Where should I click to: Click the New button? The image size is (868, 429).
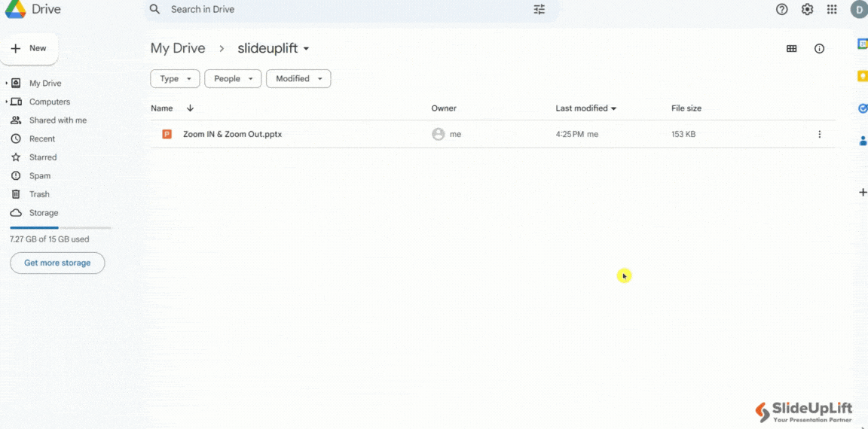(x=29, y=49)
